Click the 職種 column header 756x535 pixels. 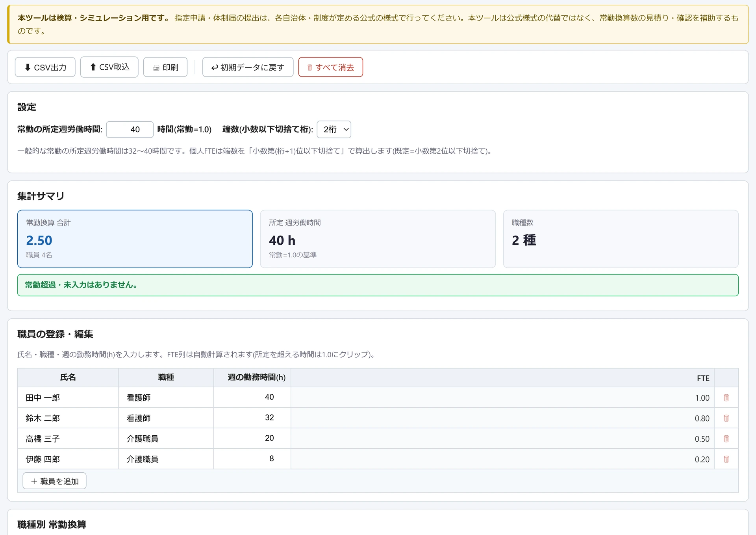(x=166, y=377)
